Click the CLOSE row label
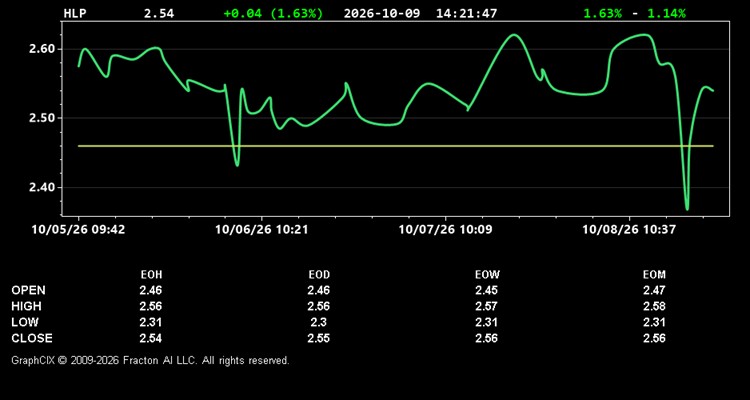Image resolution: width=750 pixels, height=400 pixels. point(32,338)
